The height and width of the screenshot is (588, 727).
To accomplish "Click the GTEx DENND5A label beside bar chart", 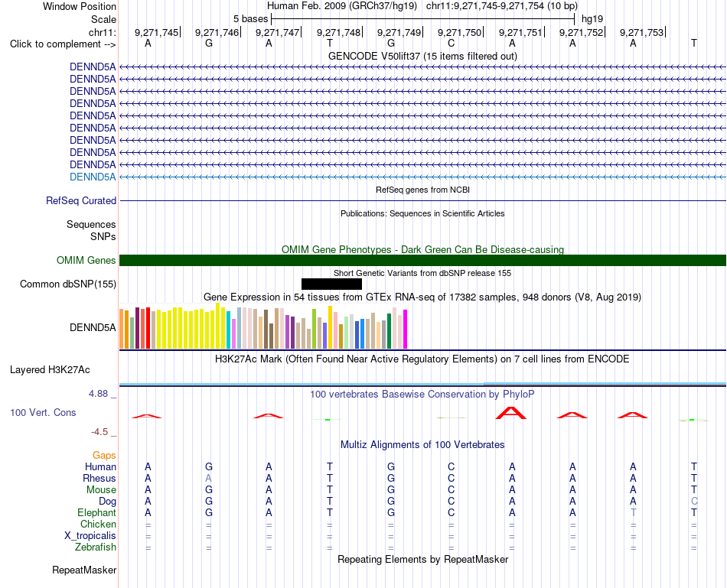I will click(93, 327).
